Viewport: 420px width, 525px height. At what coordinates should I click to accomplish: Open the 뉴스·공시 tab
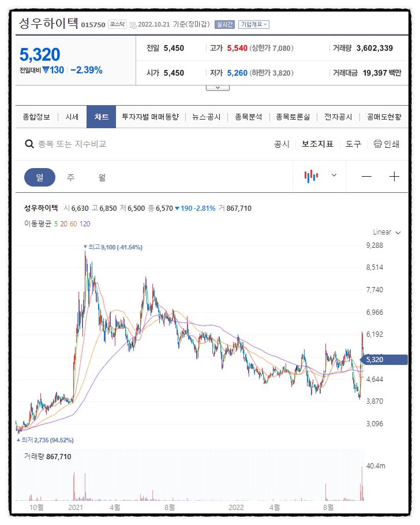click(x=207, y=117)
